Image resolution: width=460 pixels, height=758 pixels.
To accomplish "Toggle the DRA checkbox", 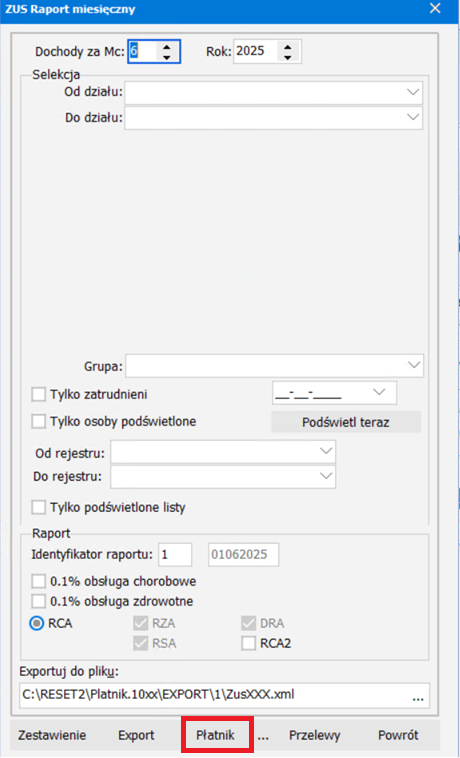I will 248,624.
